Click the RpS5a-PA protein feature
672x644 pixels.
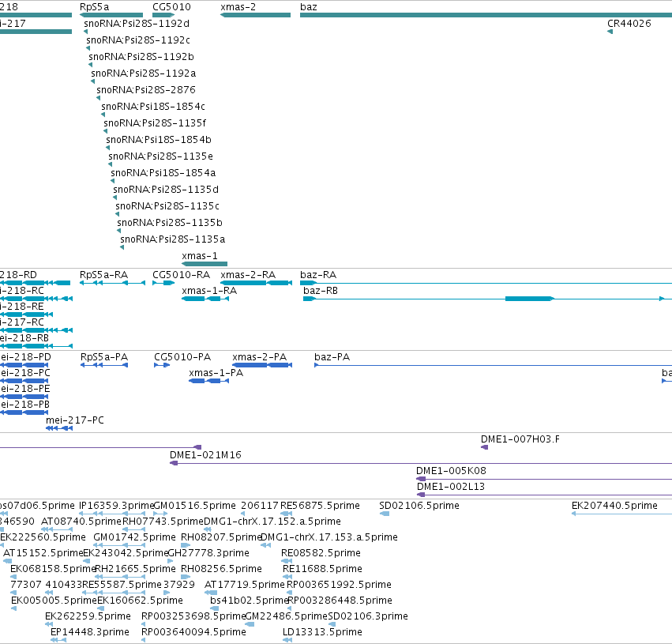[104, 365]
